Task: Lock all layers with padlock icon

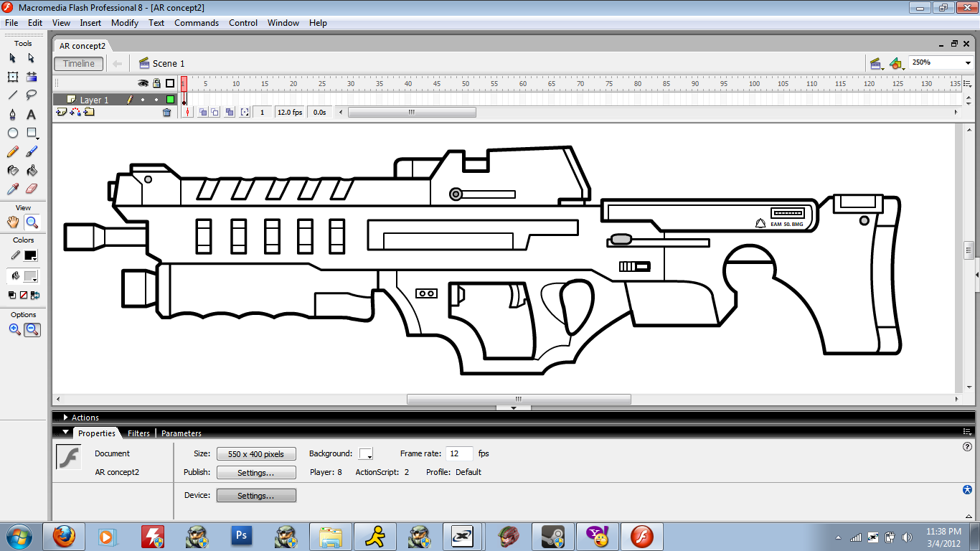Action: [x=156, y=83]
